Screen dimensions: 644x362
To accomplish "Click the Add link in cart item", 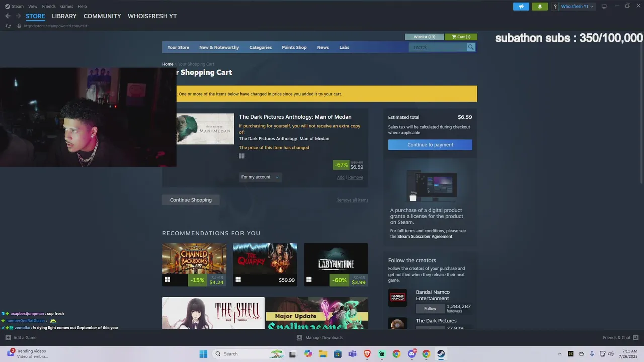I will point(341,177).
